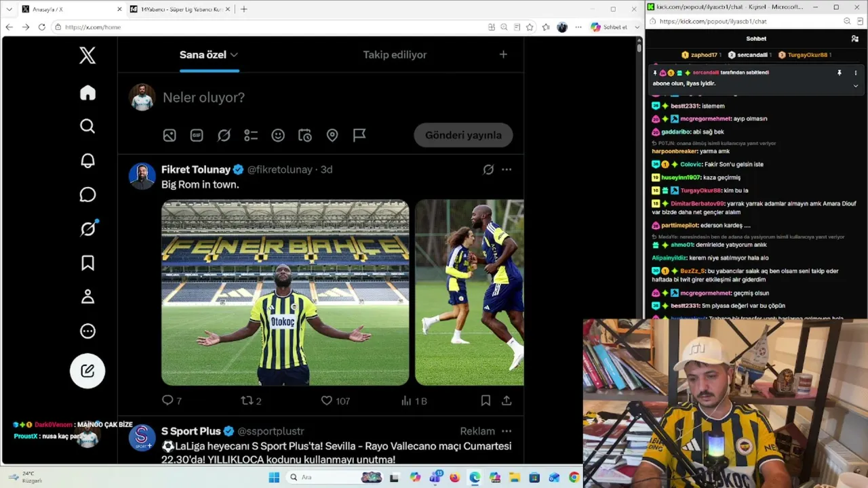Open Firefox from the taskbar
This screenshot has height=488, width=868.
[x=454, y=477]
